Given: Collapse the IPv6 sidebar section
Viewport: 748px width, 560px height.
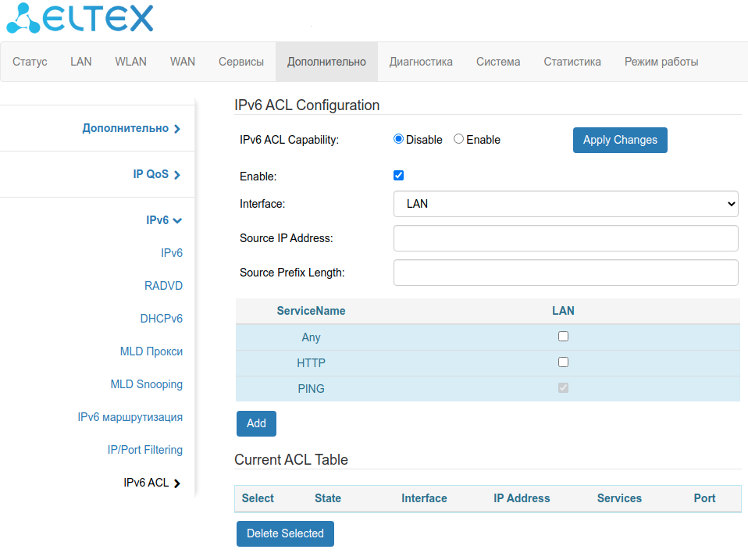Looking at the screenshot, I should coord(163,220).
